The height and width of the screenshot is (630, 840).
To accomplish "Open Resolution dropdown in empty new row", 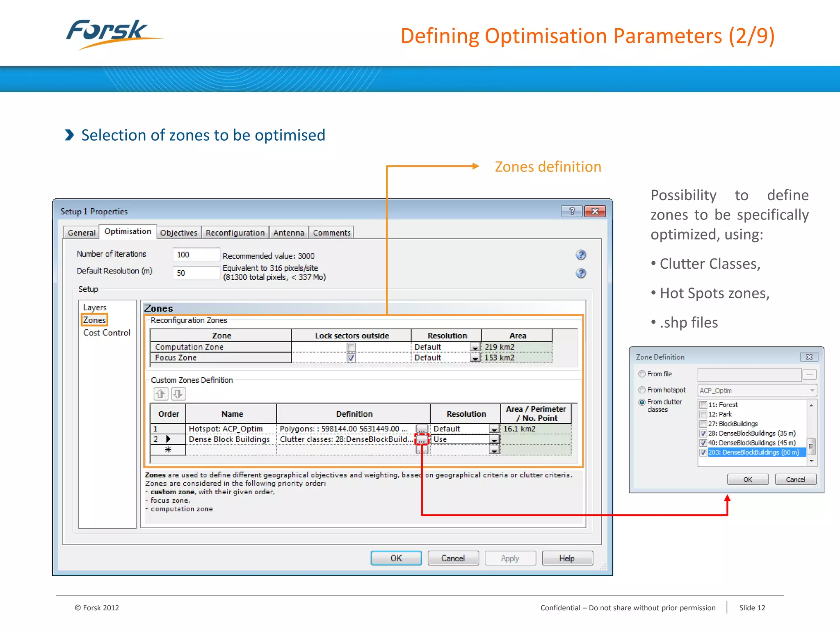I will point(494,450).
